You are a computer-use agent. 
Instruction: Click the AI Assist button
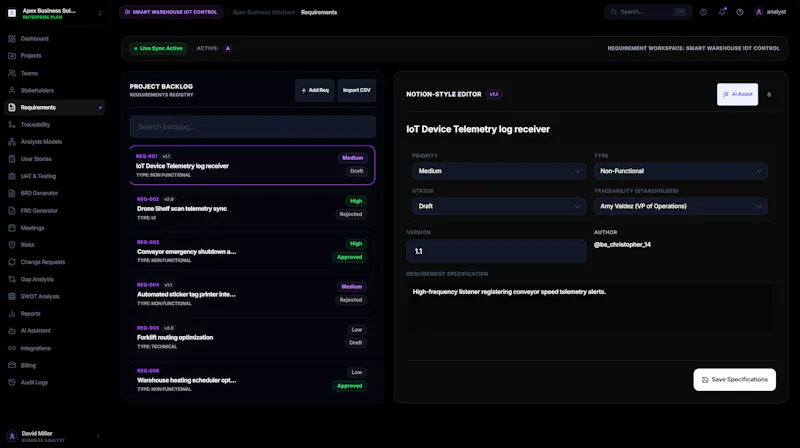pyautogui.click(x=737, y=94)
